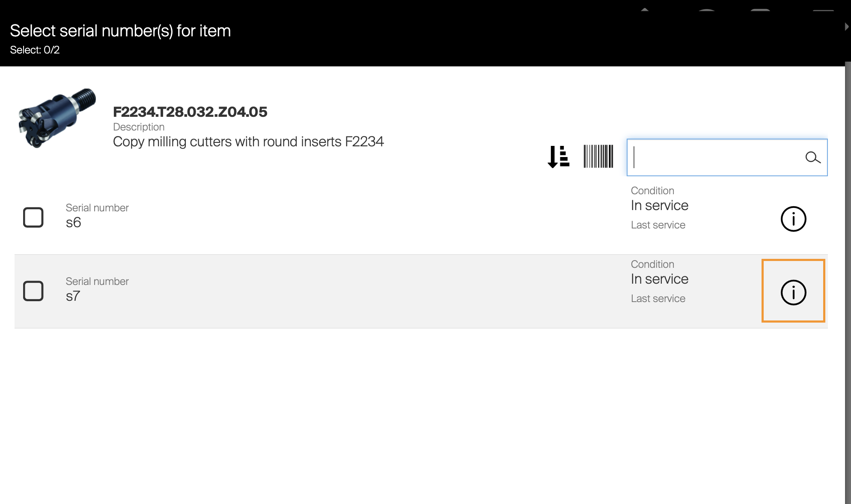
Task: Click the Copy milling cutters description text
Action: tap(248, 142)
